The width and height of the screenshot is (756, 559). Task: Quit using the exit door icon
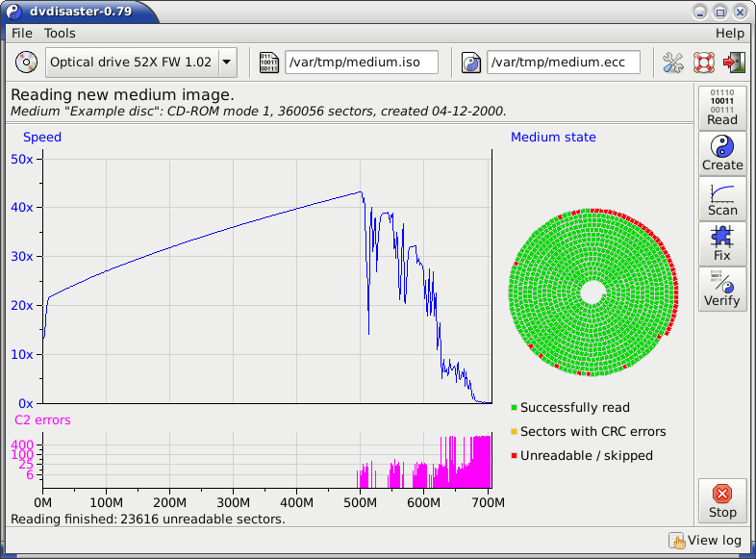[x=734, y=64]
